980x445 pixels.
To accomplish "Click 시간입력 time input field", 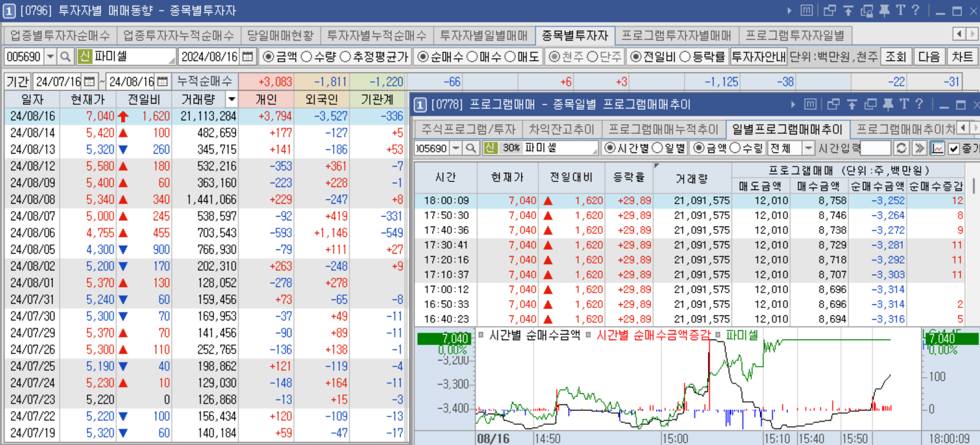I will pyautogui.click(x=875, y=148).
